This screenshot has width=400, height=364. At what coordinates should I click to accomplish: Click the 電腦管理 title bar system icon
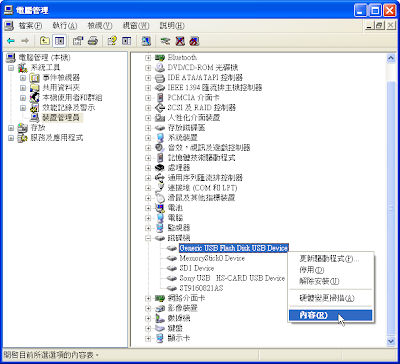[x=9, y=10]
